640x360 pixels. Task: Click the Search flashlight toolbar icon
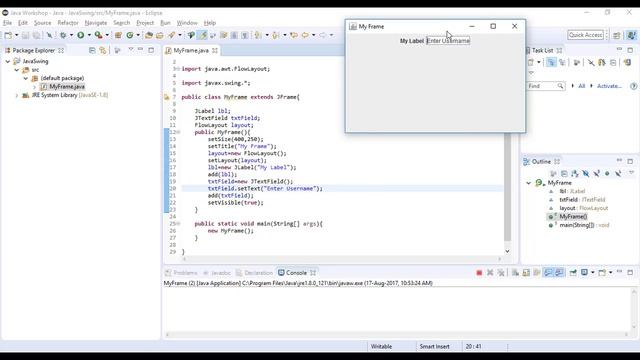(171, 35)
